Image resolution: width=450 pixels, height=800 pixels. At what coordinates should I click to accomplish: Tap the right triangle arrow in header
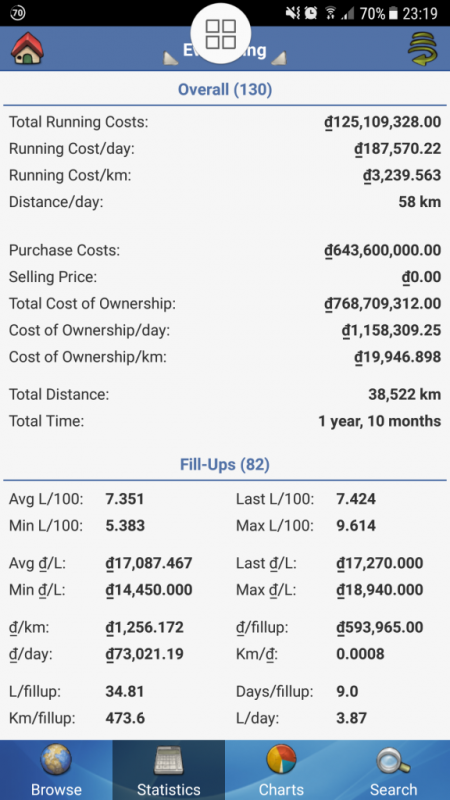pos(278,58)
